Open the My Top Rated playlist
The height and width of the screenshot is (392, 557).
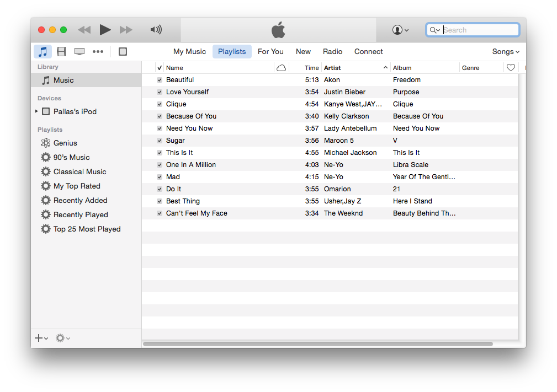pyautogui.click(x=77, y=186)
